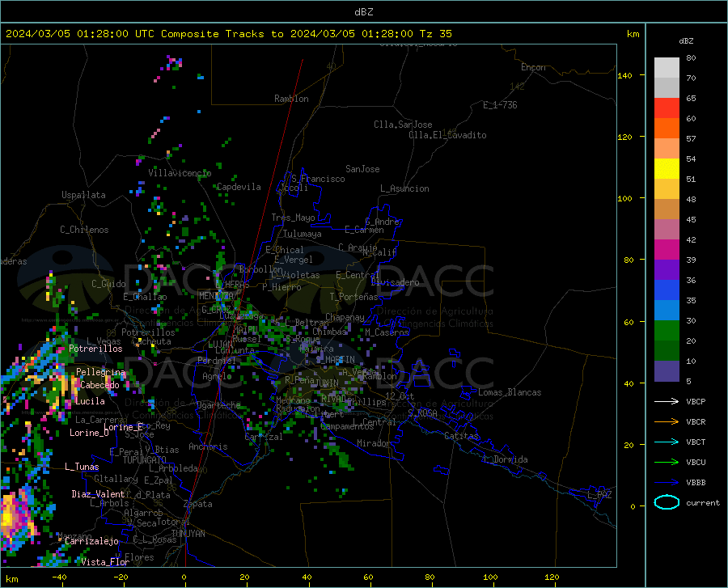Click the 'E_1-736' map label
This screenshot has height=588, width=728.
tap(500, 105)
